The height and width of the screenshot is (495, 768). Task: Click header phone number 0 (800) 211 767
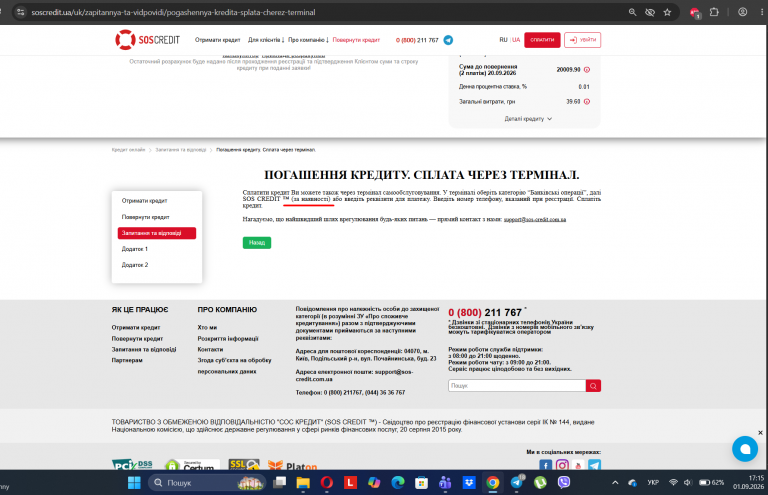[x=417, y=40]
